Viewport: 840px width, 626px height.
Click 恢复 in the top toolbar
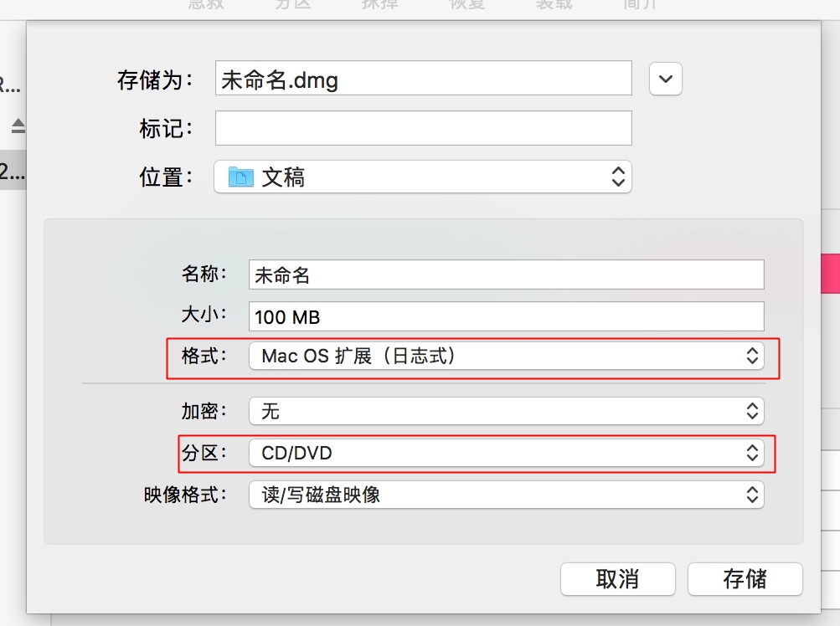tap(466, 4)
